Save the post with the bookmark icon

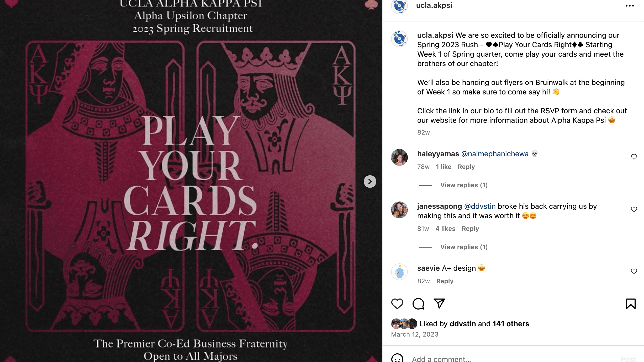(631, 304)
